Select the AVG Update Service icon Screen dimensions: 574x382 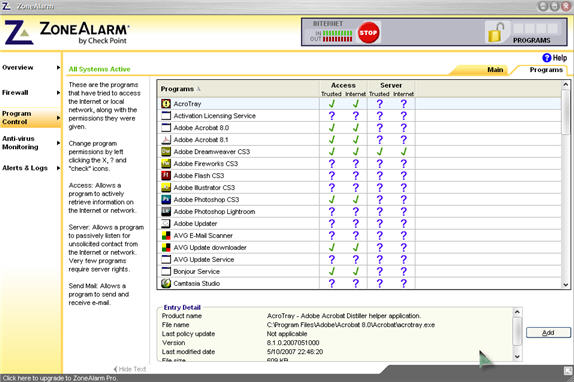click(166, 259)
